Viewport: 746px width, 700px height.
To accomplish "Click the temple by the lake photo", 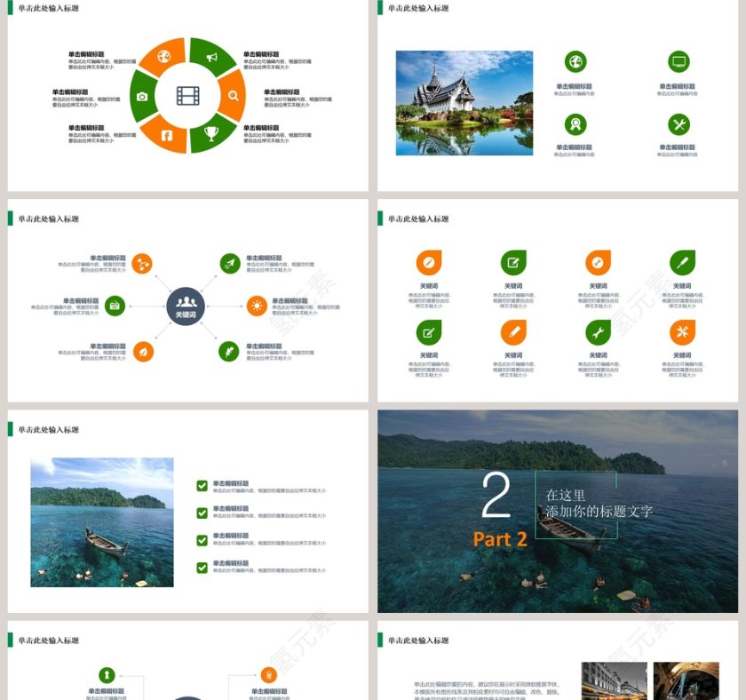I will [x=464, y=102].
